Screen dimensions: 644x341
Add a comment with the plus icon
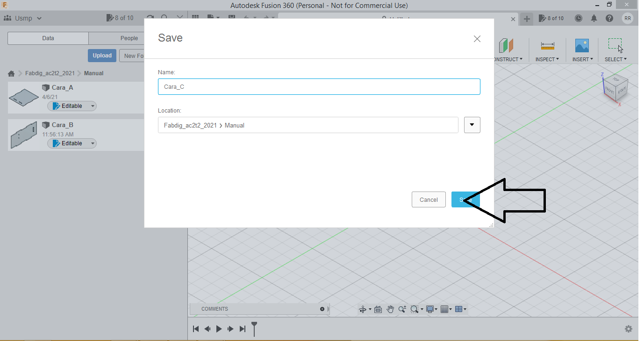click(x=322, y=309)
